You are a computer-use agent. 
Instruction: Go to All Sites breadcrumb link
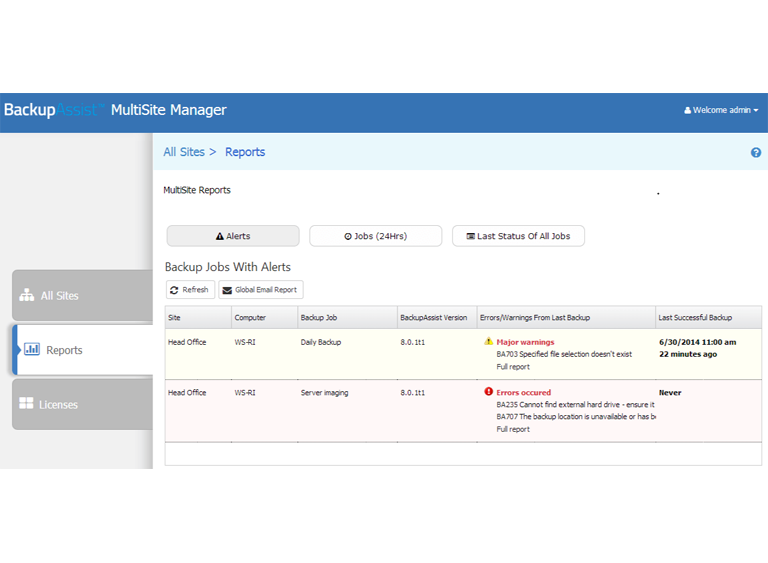[x=183, y=152]
